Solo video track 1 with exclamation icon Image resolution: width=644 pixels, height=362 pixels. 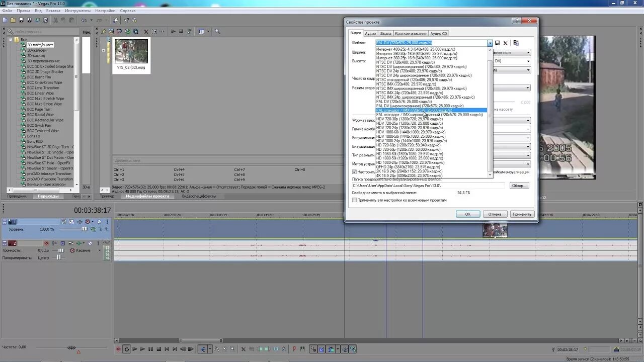pos(107,222)
